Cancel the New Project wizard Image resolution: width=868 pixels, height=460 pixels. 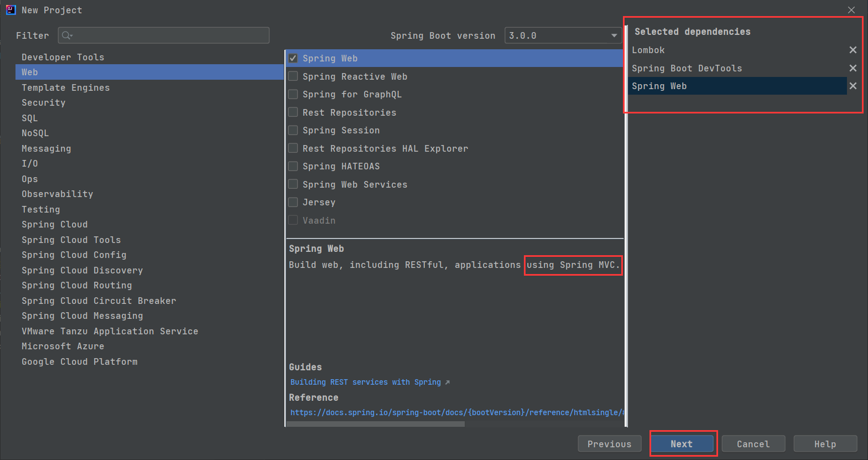(x=753, y=444)
